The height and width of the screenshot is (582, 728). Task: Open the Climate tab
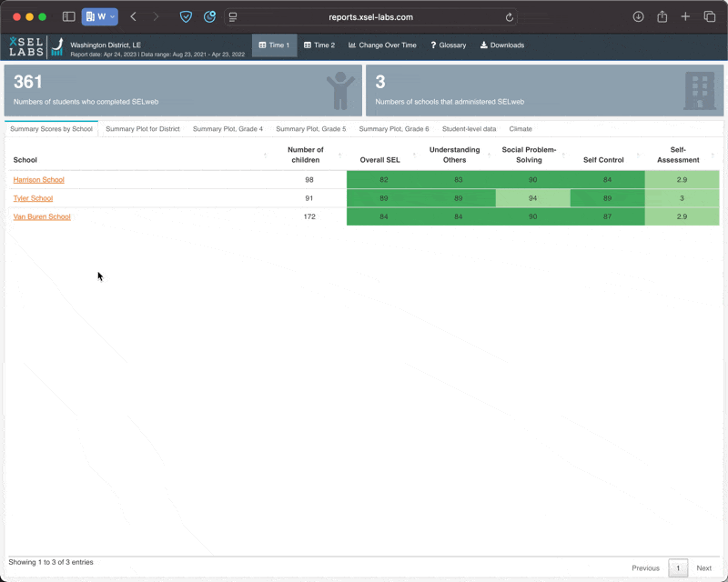(521, 129)
